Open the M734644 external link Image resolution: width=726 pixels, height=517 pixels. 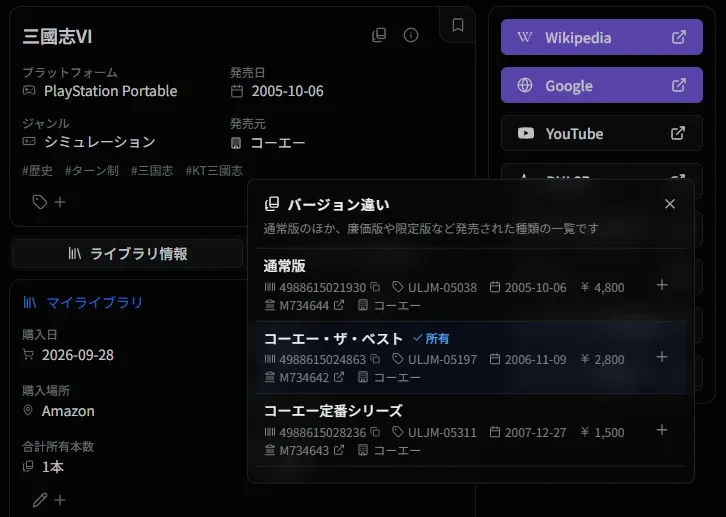coord(339,305)
